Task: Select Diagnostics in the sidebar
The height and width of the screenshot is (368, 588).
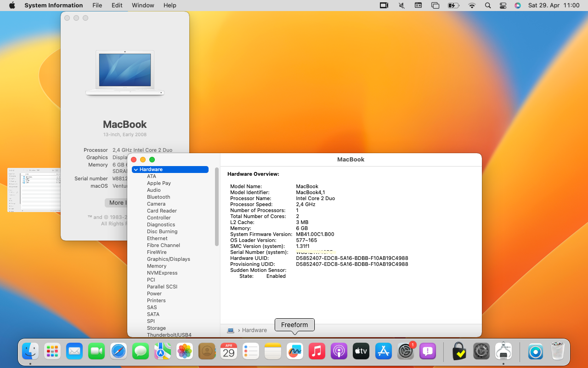Action: point(161,225)
